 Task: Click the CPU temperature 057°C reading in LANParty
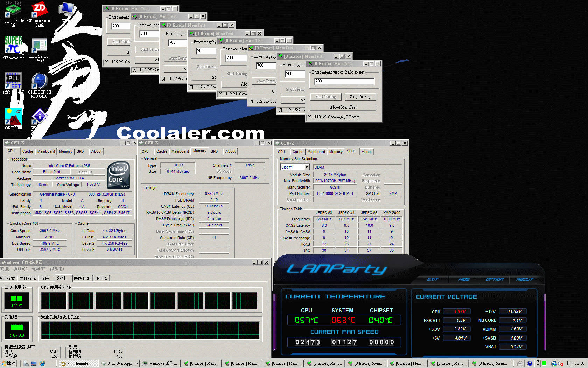point(306,320)
